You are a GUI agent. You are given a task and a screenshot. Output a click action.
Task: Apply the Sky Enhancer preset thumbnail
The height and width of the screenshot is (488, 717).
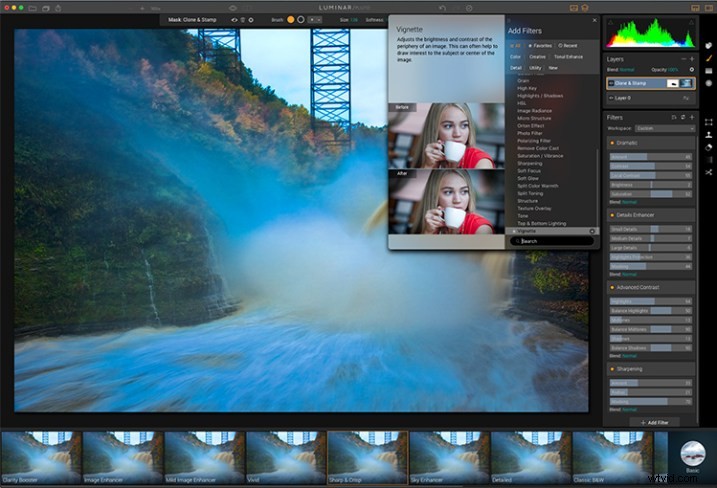click(449, 457)
